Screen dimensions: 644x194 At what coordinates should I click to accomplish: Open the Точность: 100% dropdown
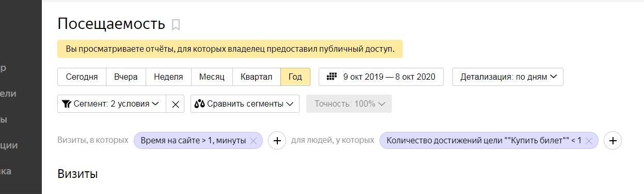point(349,104)
